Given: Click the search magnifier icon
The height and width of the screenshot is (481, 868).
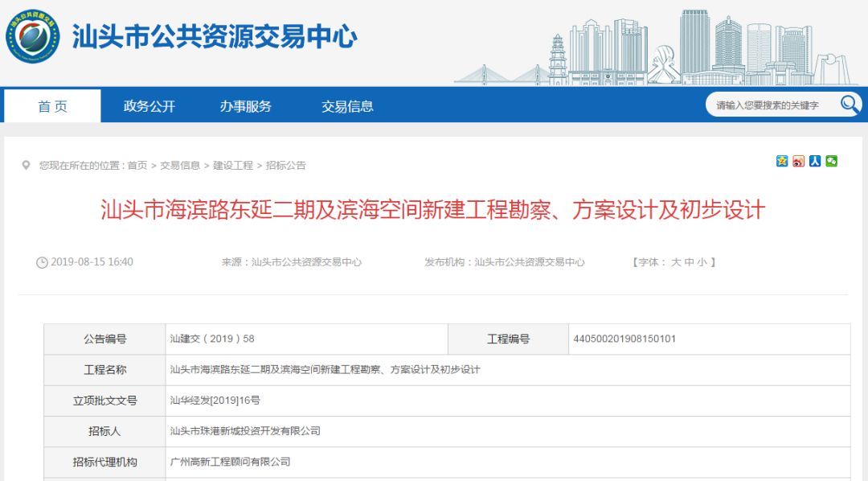Looking at the screenshot, I should coord(850,105).
